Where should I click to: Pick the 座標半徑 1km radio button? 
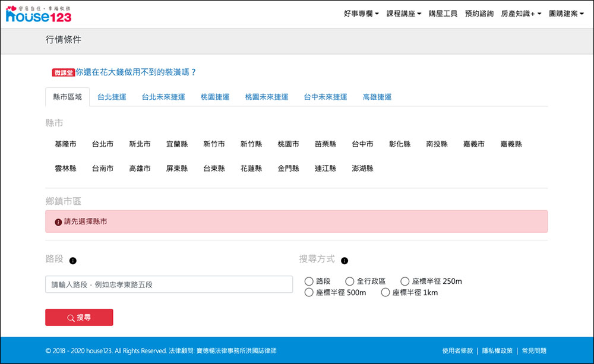(386, 293)
